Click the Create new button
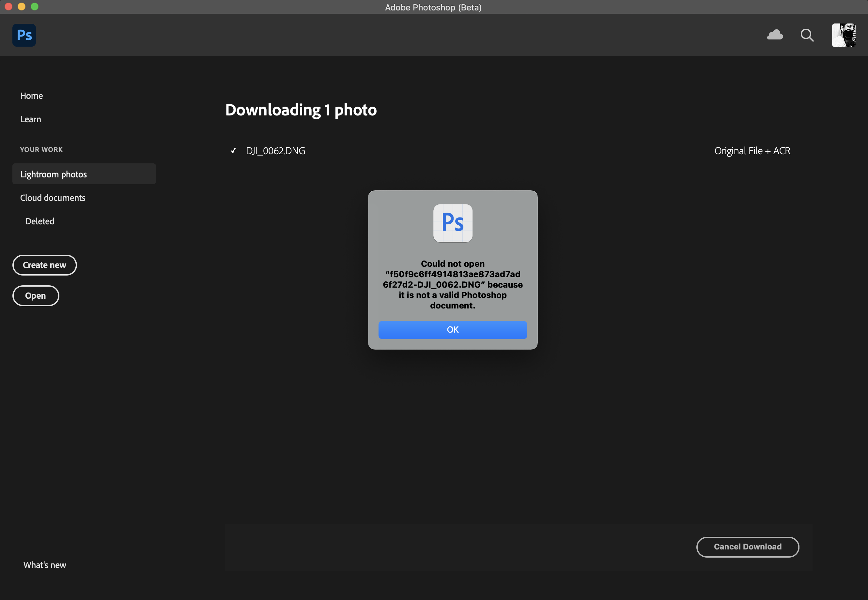The height and width of the screenshot is (600, 868). [x=44, y=265]
